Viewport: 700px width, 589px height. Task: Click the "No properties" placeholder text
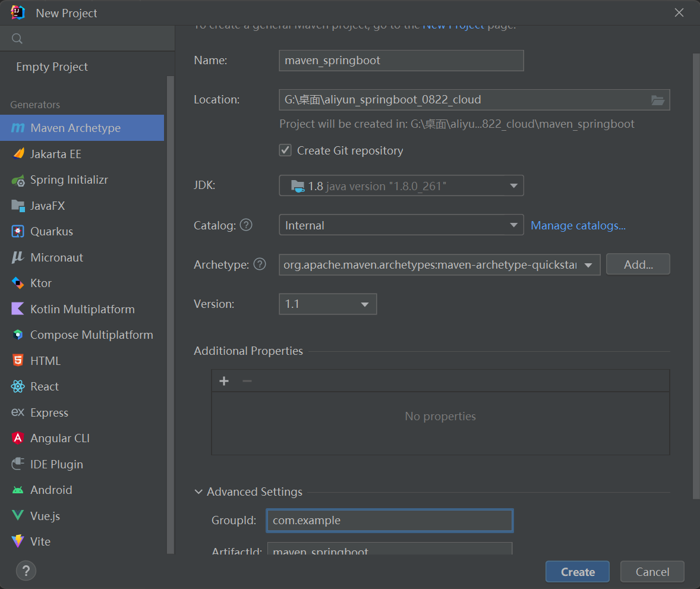440,416
